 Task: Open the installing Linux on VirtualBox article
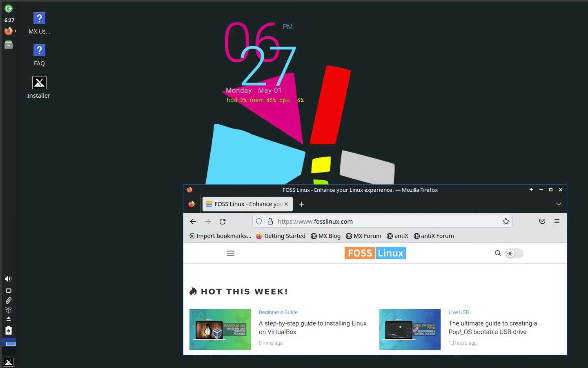313,328
